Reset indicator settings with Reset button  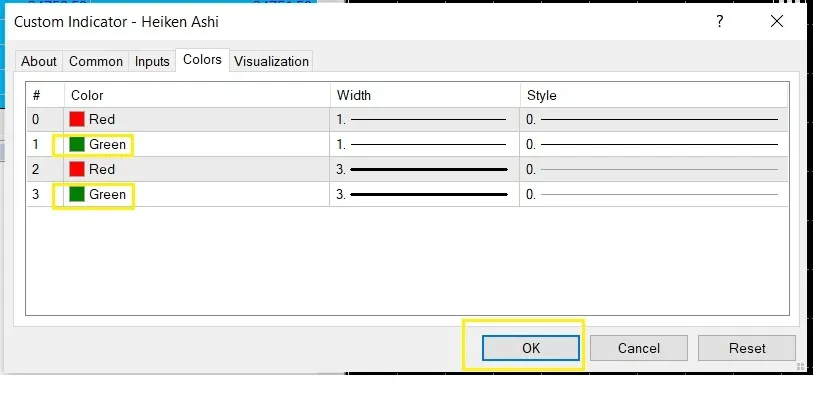coord(747,348)
